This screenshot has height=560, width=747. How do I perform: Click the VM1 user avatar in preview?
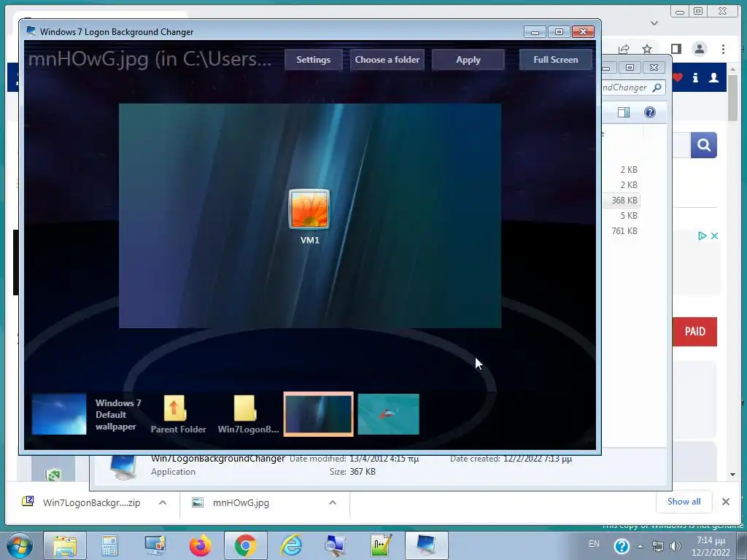point(309,209)
